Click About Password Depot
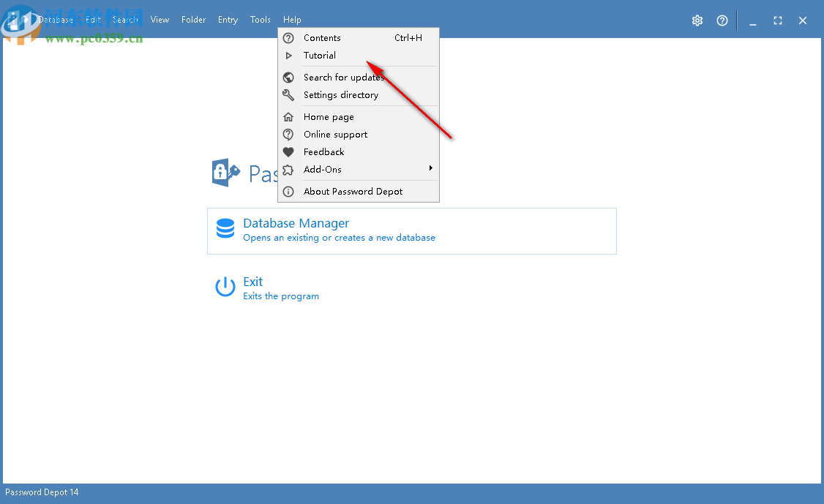 coord(353,191)
